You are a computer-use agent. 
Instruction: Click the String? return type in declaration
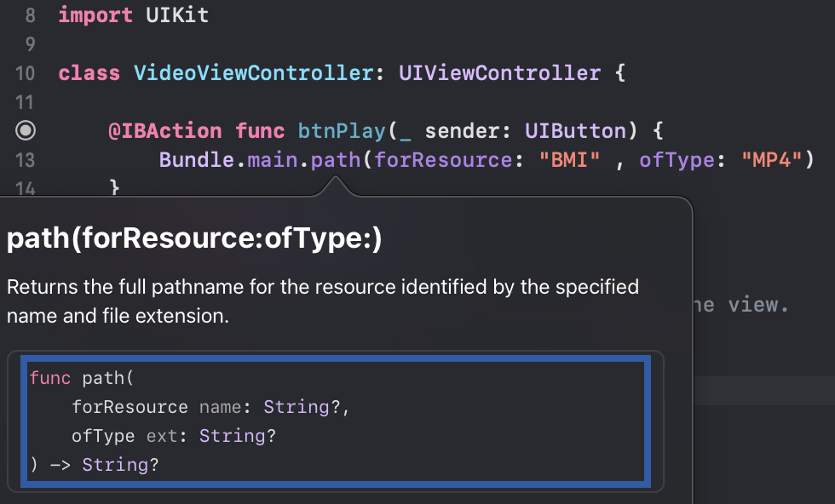[120, 465]
